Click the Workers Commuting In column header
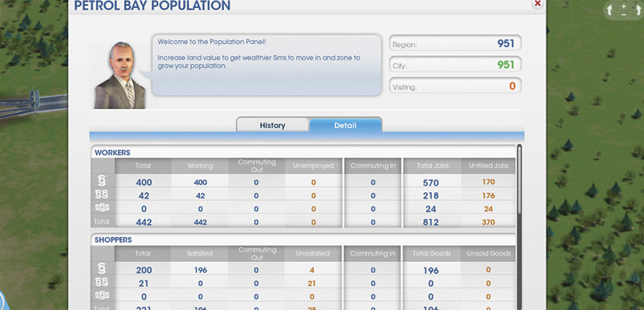The image size is (644, 310). (373, 166)
